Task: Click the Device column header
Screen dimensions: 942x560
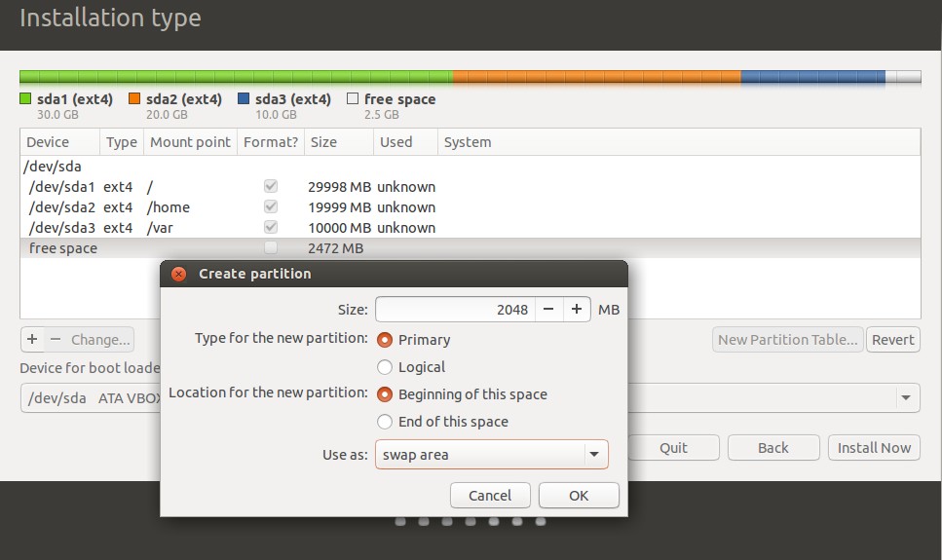Action: (60, 142)
